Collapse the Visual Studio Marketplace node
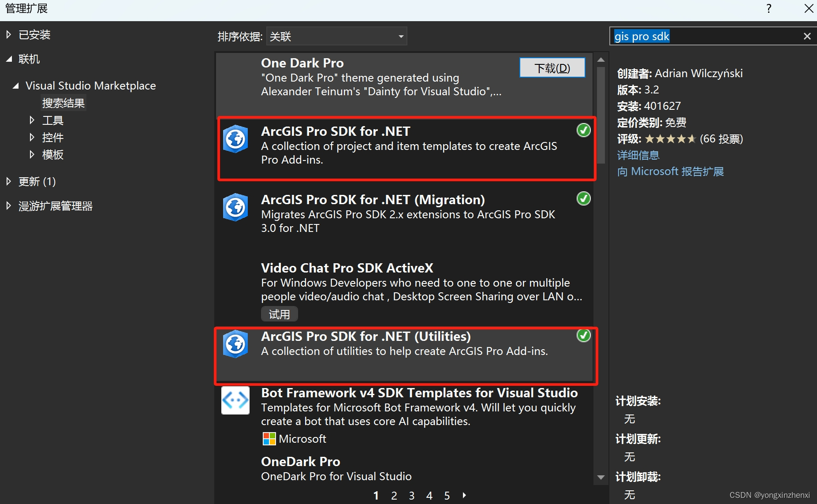This screenshot has width=817, height=504. (x=15, y=86)
